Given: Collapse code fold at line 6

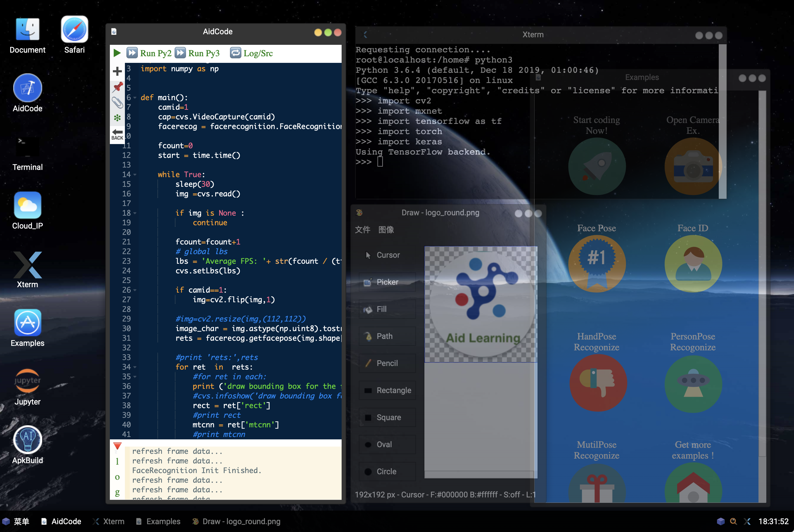Looking at the screenshot, I should click(135, 98).
